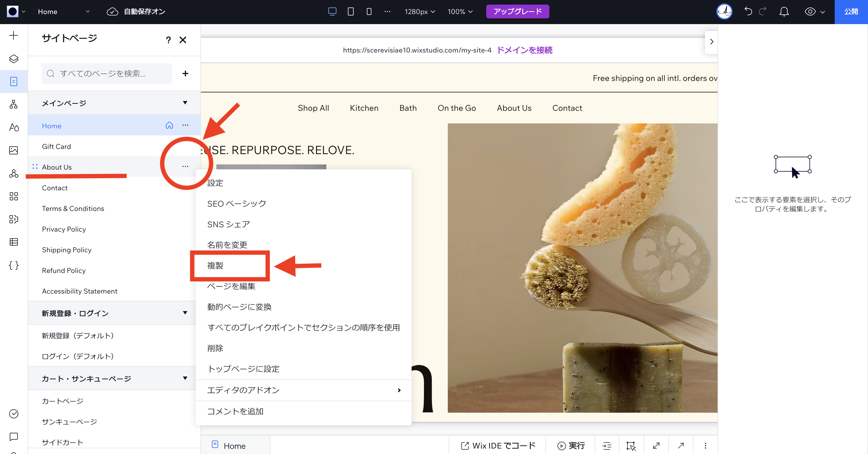Screen dimensions: 868x454
Task: Open the Layers panel
Action: click(13, 59)
